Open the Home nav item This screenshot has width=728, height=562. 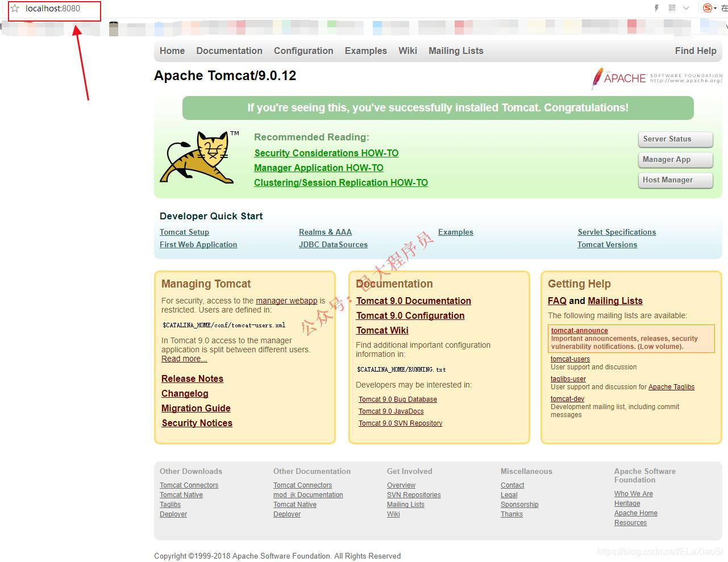tap(172, 51)
